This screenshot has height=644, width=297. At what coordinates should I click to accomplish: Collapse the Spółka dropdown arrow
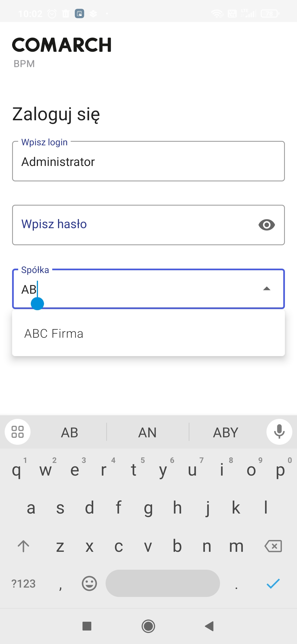click(266, 289)
